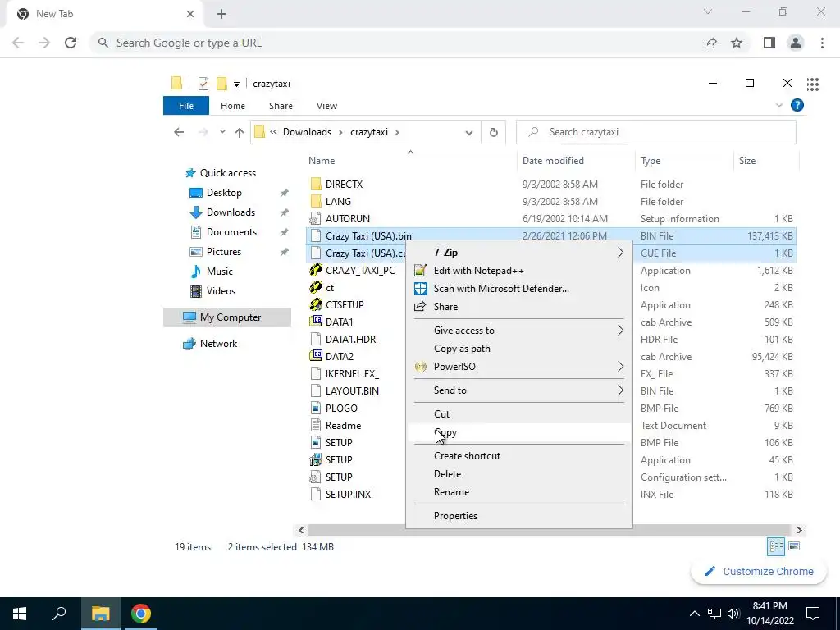Switch to the View ribbon tab
Screen dimensions: 840x630
point(326,106)
